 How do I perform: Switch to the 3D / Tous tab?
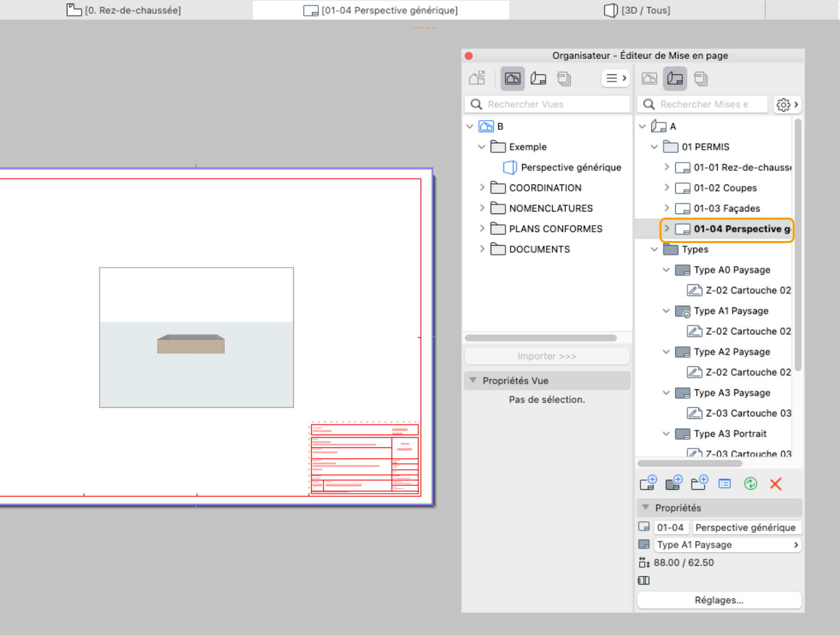(637, 10)
